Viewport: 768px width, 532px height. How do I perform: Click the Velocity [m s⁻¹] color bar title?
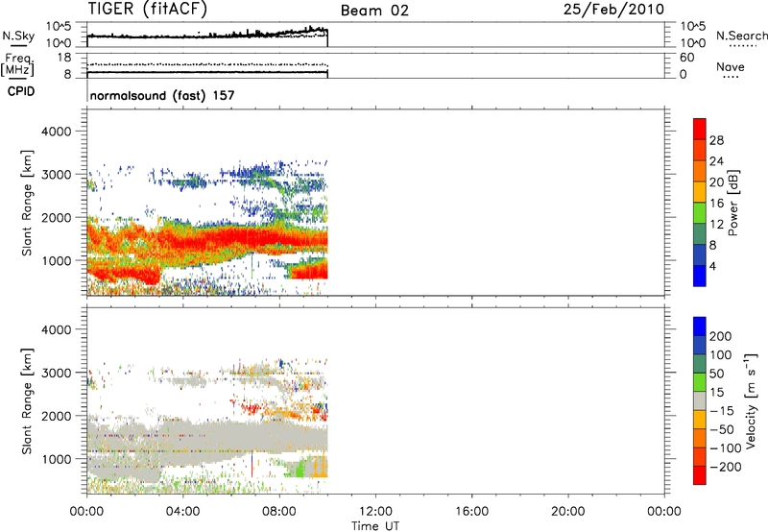751,400
